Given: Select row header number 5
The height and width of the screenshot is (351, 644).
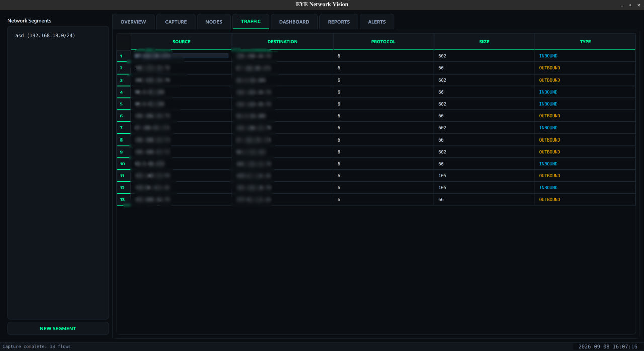Looking at the screenshot, I should [123, 104].
